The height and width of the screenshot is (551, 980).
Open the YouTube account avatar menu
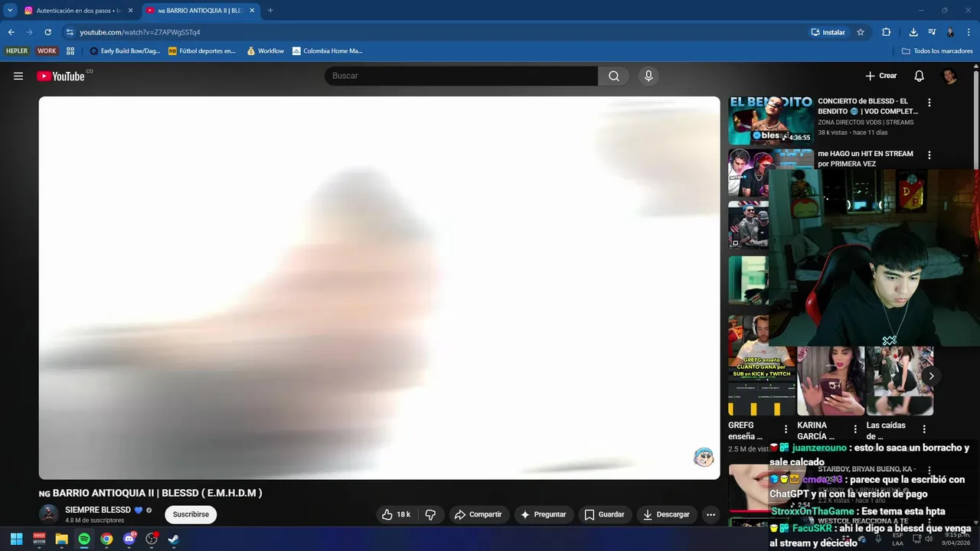tap(949, 76)
